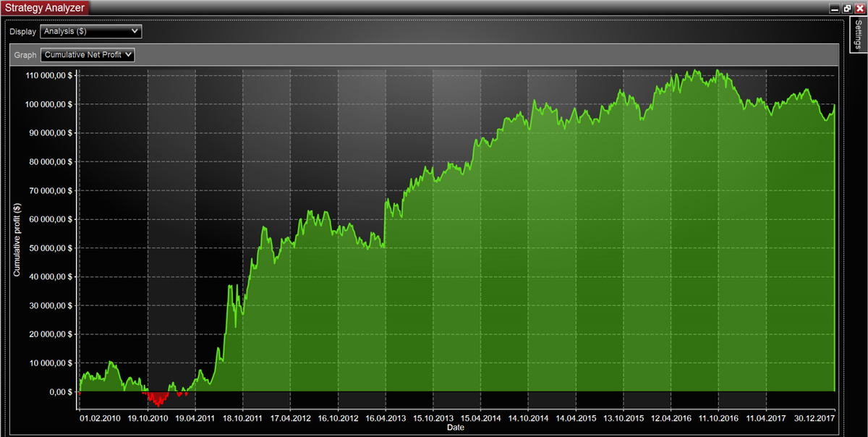The height and width of the screenshot is (437, 868).
Task: Restore down the Strategy Analyzer window
Action: (x=847, y=8)
